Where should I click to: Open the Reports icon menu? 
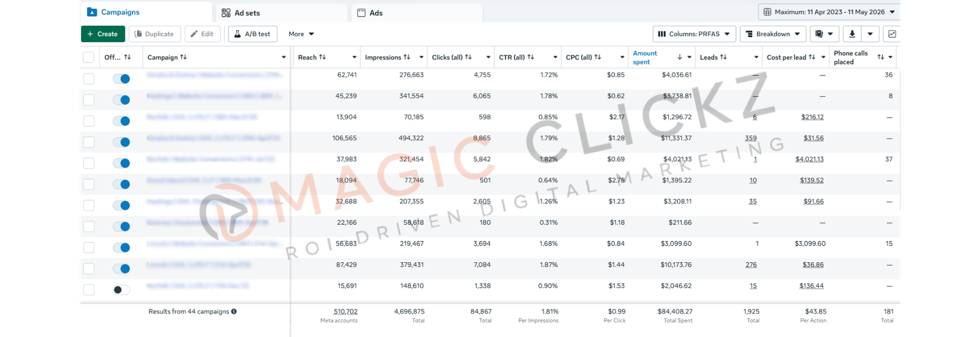(x=824, y=34)
